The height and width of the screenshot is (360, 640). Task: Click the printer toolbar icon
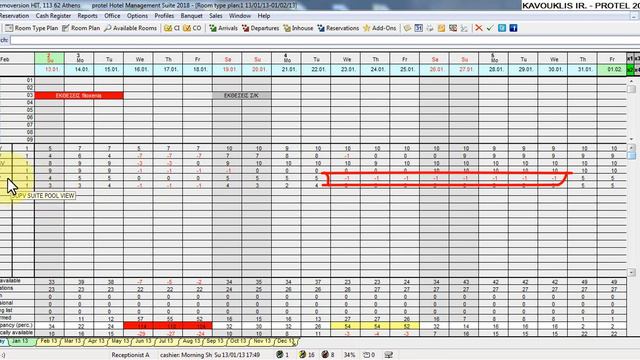coord(430,28)
